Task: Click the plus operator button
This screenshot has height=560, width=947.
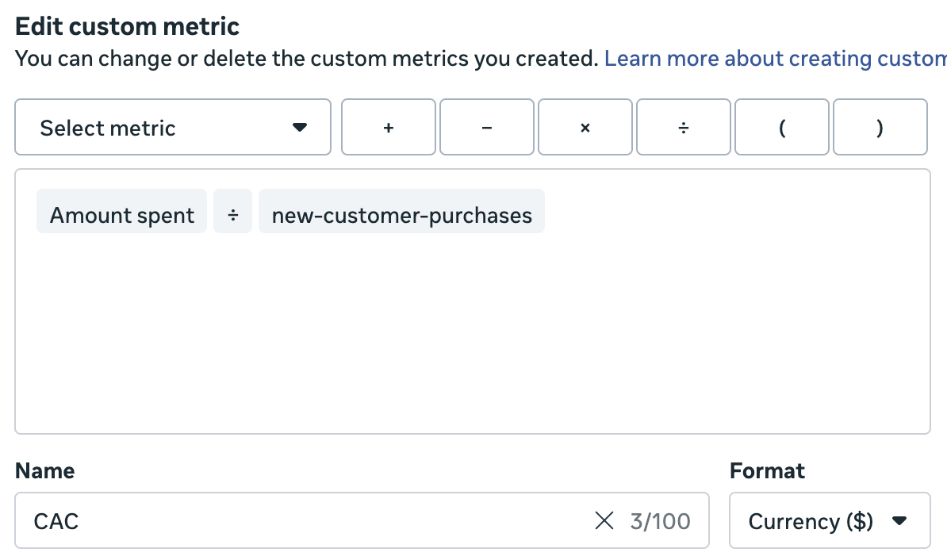Action: [x=389, y=127]
